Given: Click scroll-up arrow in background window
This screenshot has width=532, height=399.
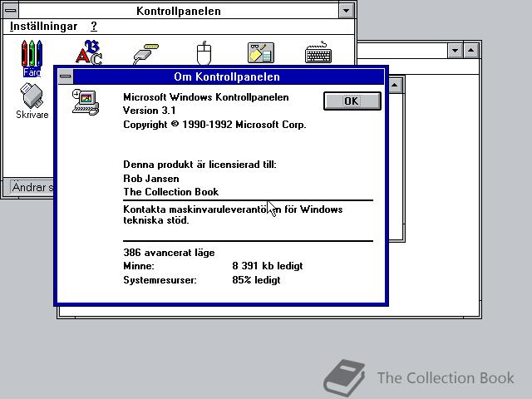Looking at the screenshot, I should [x=395, y=85].
